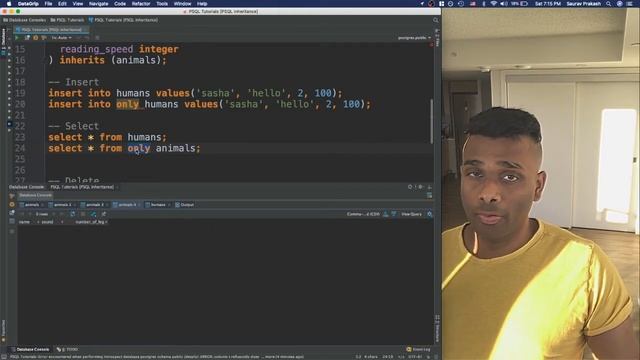Switch to the Output tab

[184, 205]
